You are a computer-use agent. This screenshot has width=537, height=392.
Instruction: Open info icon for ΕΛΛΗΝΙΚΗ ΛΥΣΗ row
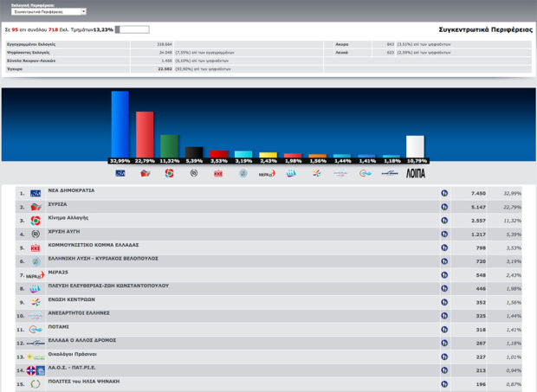point(444,261)
